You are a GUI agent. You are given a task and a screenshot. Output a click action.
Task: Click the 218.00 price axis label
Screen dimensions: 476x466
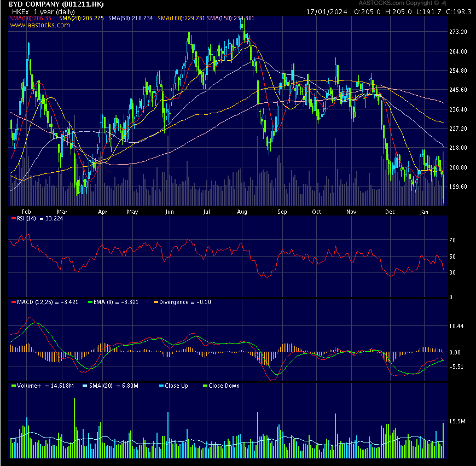458,148
